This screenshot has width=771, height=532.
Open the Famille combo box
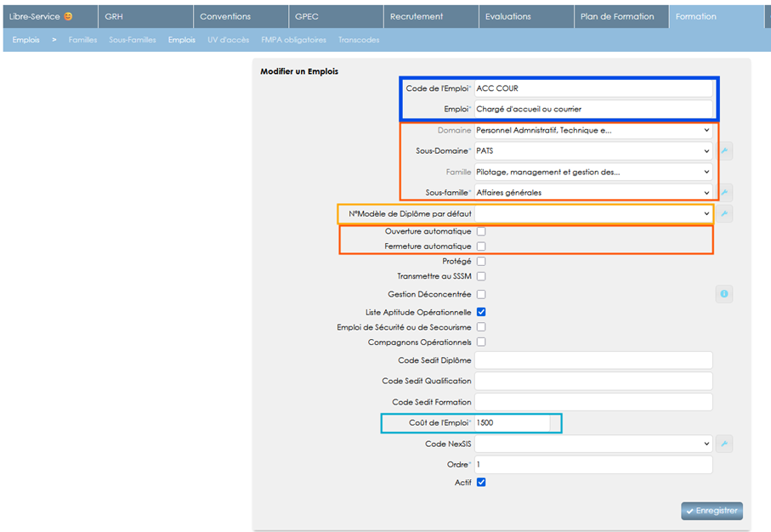593,172
